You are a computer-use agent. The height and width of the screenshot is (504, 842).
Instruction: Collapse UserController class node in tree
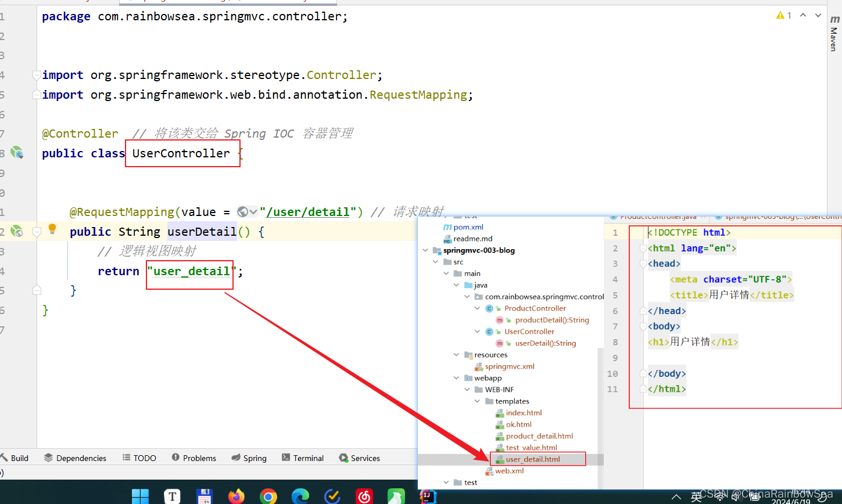tap(478, 332)
